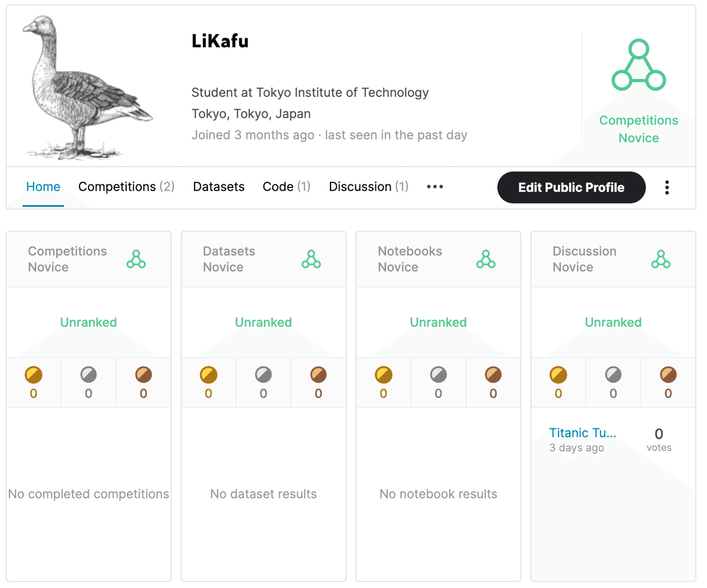
Task: Click the Discussion card gold medal icon
Action: [558, 374]
